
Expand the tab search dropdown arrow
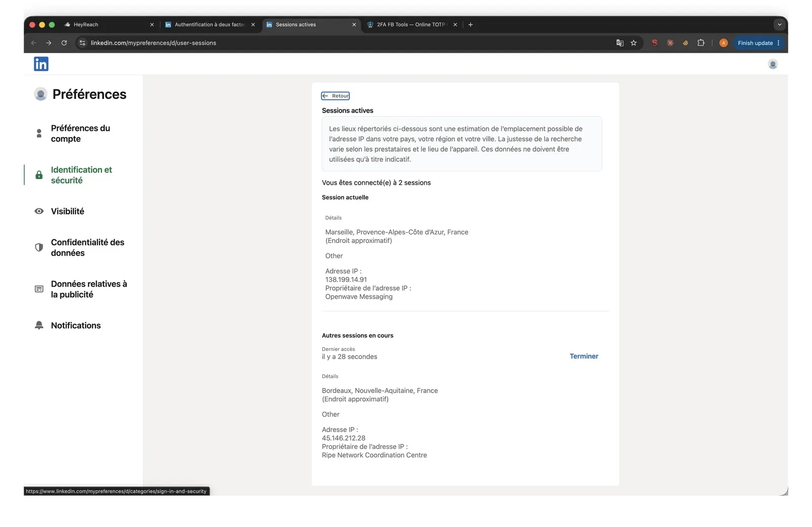[x=780, y=24]
